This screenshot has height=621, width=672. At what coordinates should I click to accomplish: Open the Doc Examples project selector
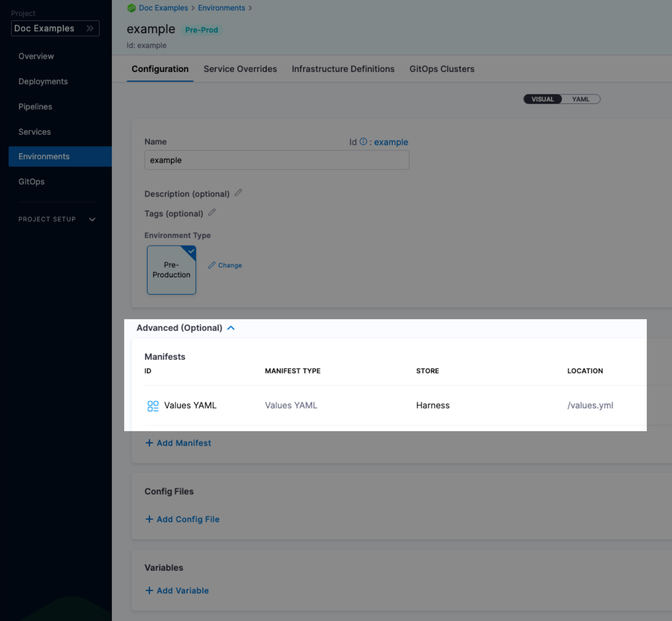point(55,29)
